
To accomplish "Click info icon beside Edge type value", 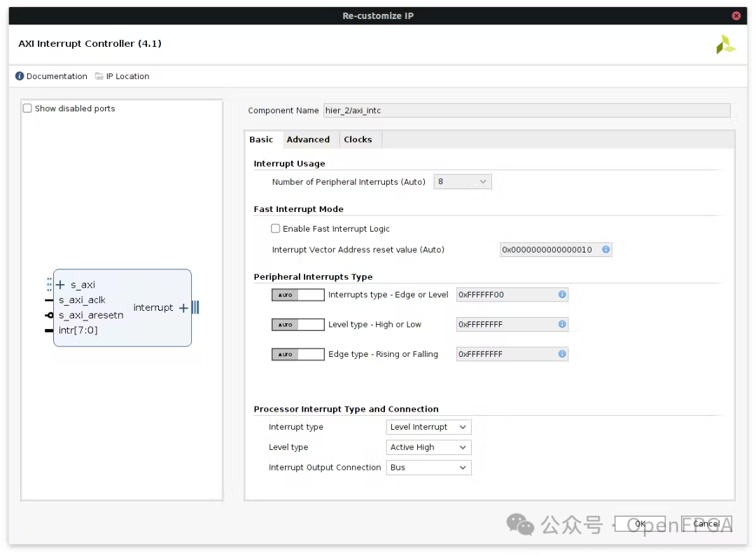I will [562, 354].
